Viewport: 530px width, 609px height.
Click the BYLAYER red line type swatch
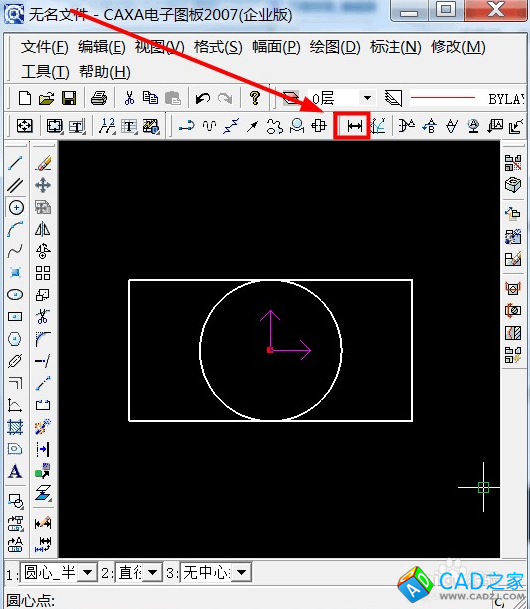(x=443, y=98)
